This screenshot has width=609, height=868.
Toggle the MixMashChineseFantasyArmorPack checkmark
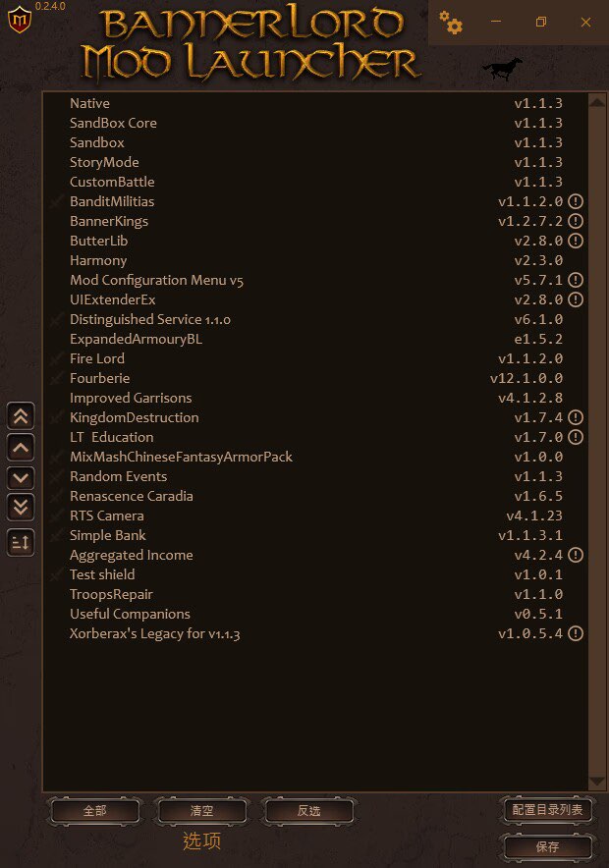point(56,457)
